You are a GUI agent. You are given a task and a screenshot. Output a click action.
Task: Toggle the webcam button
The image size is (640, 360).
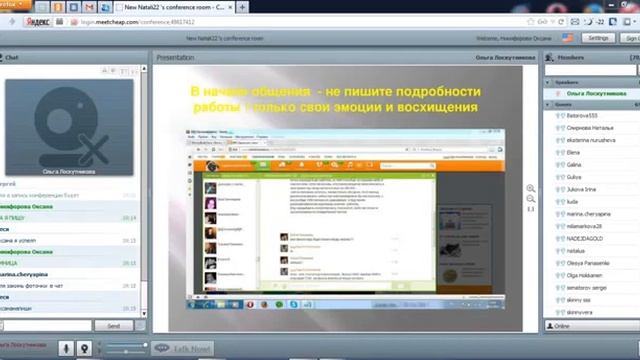click(84, 348)
